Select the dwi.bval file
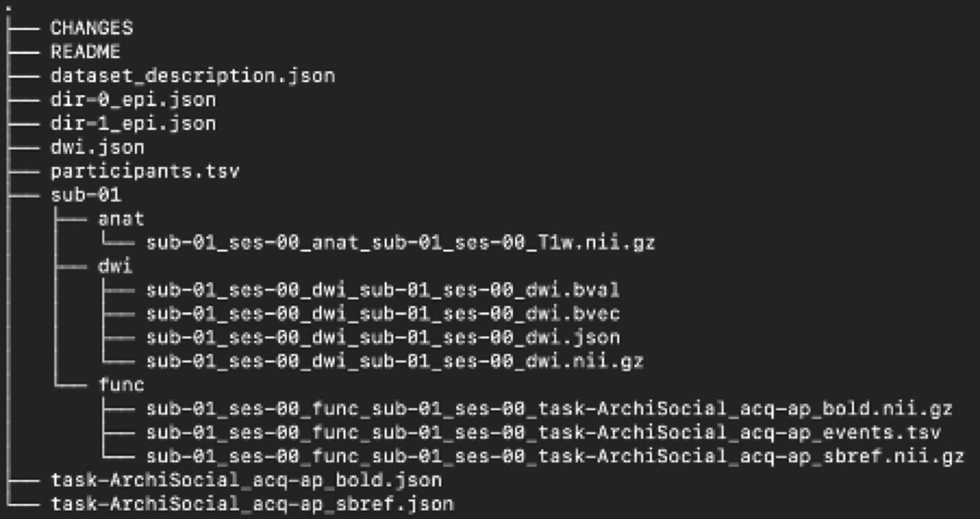The width and height of the screenshot is (980, 519). click(x=382, y=291)
